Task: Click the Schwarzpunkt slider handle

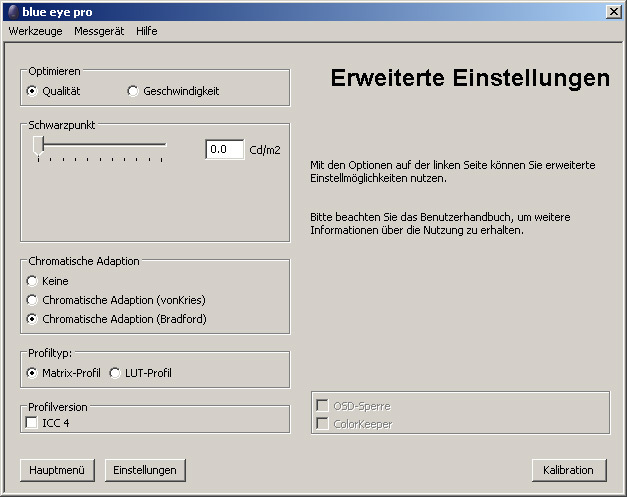Action: pyautogui.click(x=38, y=146)
